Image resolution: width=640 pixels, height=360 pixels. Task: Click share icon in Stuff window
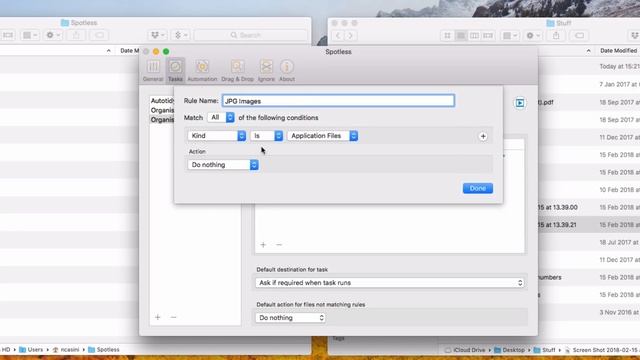(x=556, y=36)
